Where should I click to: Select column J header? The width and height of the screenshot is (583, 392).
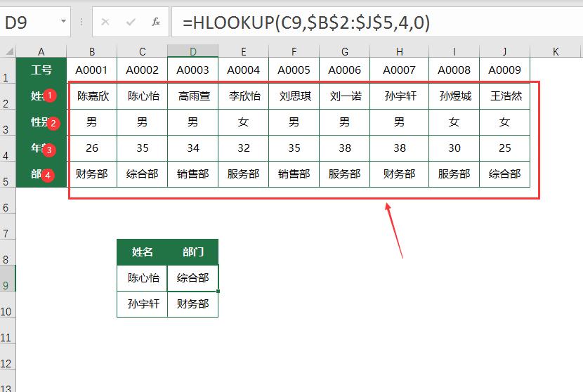pos(505,51)
